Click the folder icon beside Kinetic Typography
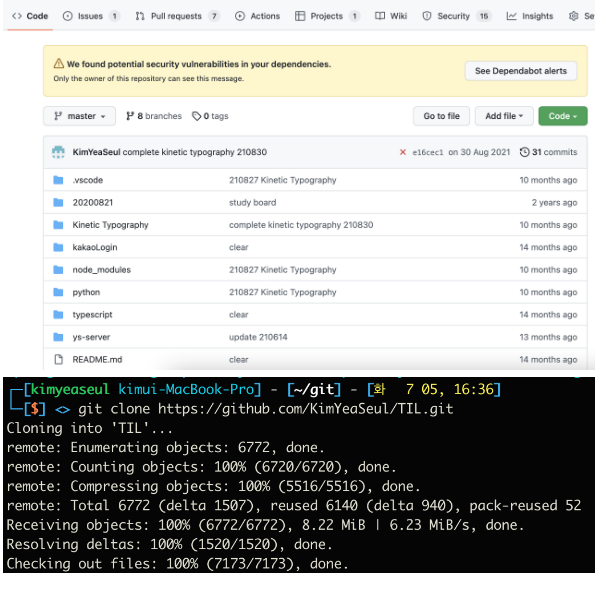Image resolution: width=606 pixels, height=589 pixels. pyautogui.click(x=58, y=225)
